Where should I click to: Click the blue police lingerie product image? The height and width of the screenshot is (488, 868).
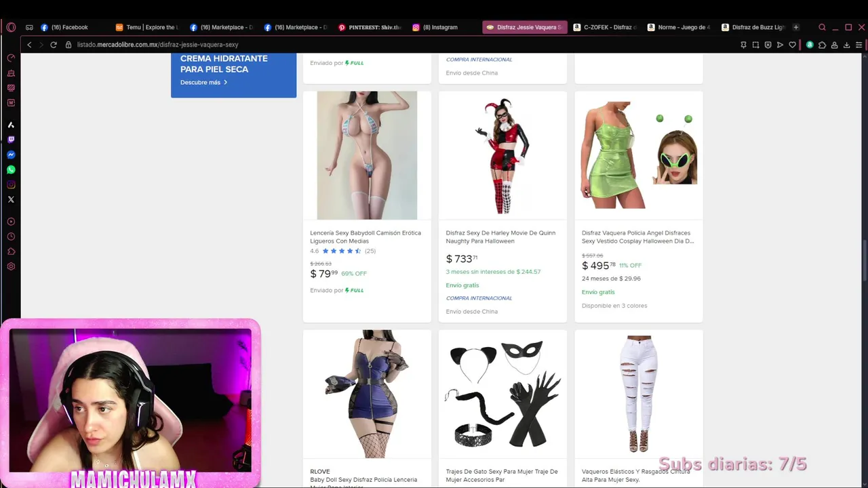[367, 394]
